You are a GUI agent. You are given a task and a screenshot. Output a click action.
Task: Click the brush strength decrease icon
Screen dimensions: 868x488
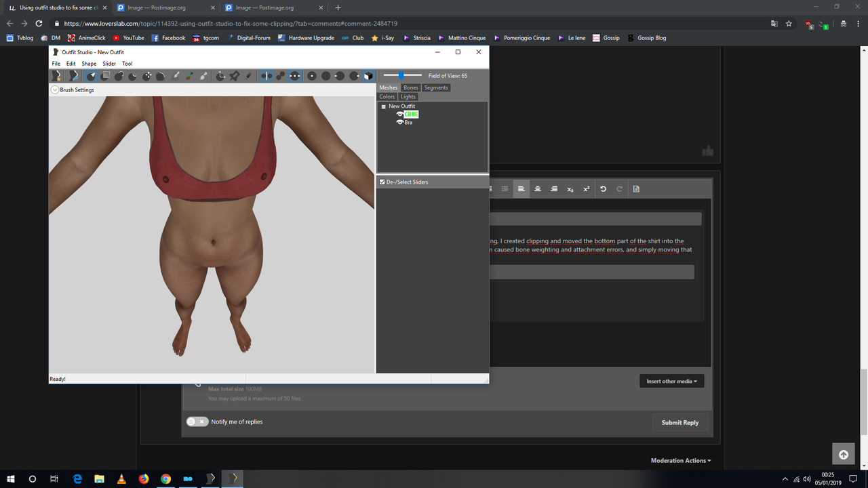(340, 76)
